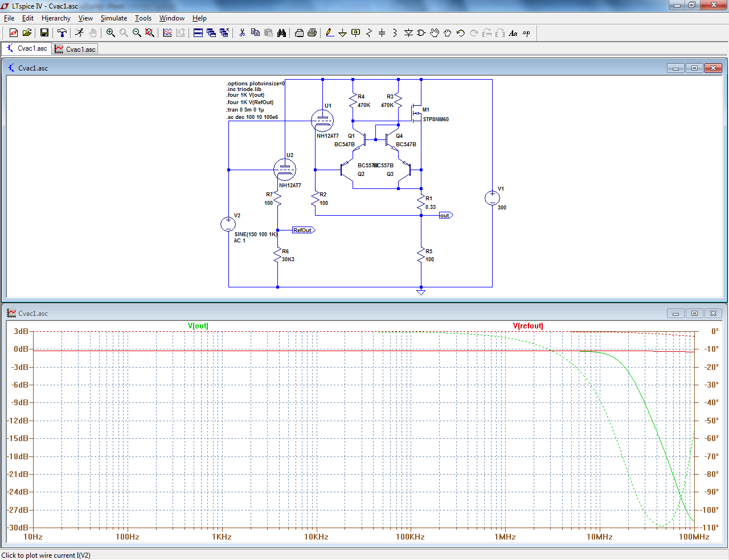Viewport: 729px width, 560px height.
Task: Open the Tools menu
Action: coord(143,18)
